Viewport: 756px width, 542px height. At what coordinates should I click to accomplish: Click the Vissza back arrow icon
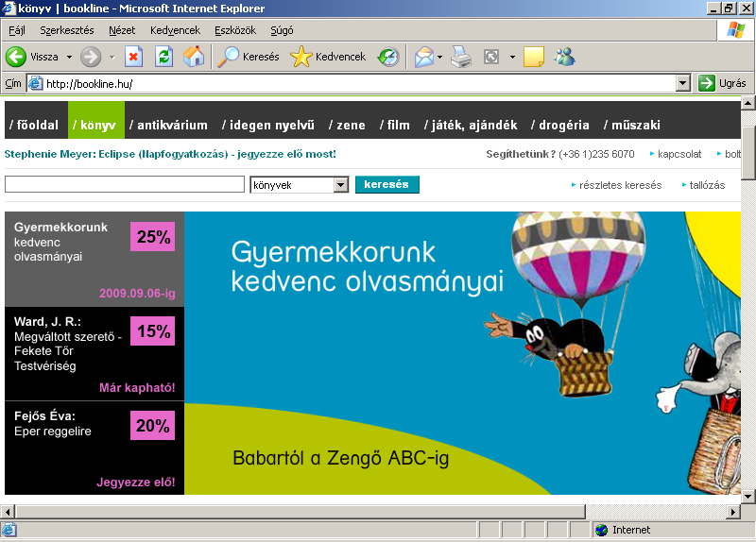coord(16,57)
